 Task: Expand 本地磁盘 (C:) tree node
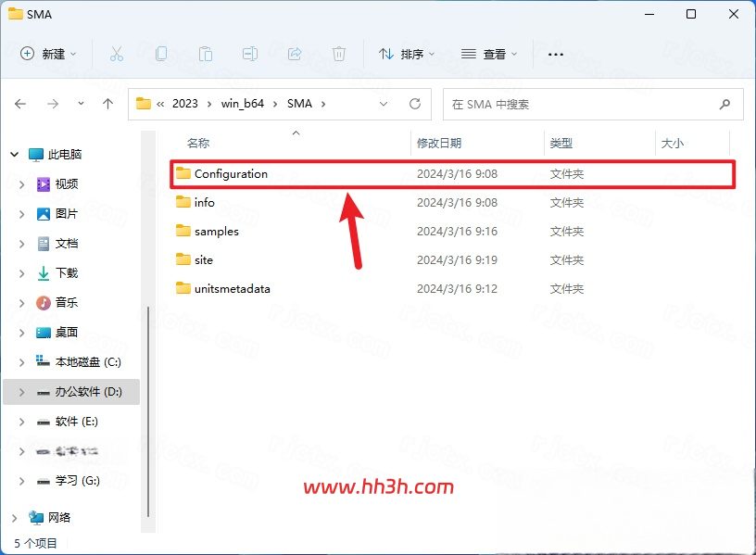click(21, 362)
